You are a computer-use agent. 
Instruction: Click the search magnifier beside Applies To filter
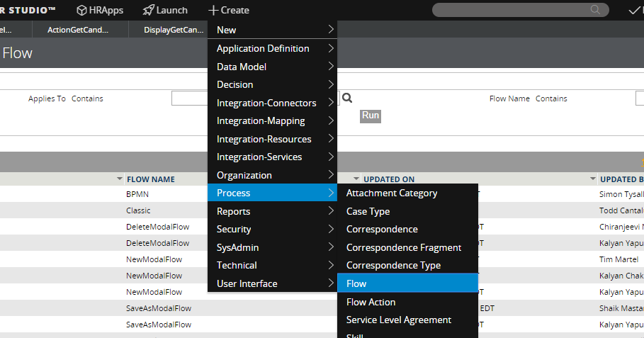[347, 98]
